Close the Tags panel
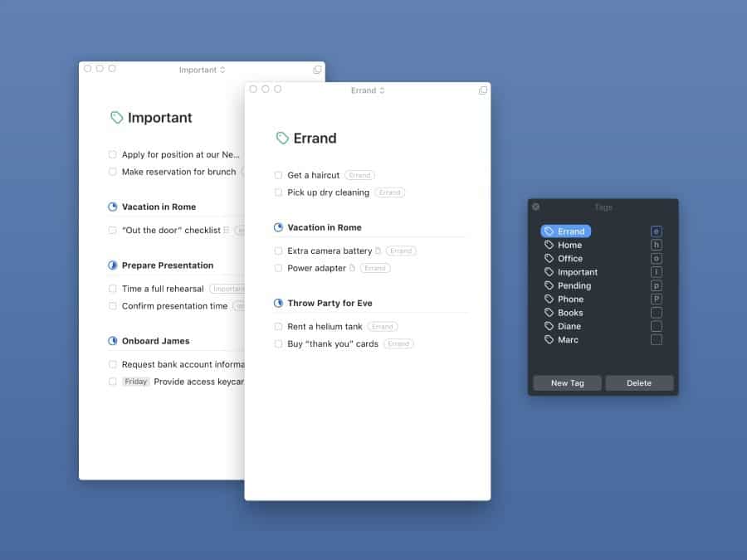Image resolution: width=747 pixels, height=560 pixels. [x=535, y=207]
